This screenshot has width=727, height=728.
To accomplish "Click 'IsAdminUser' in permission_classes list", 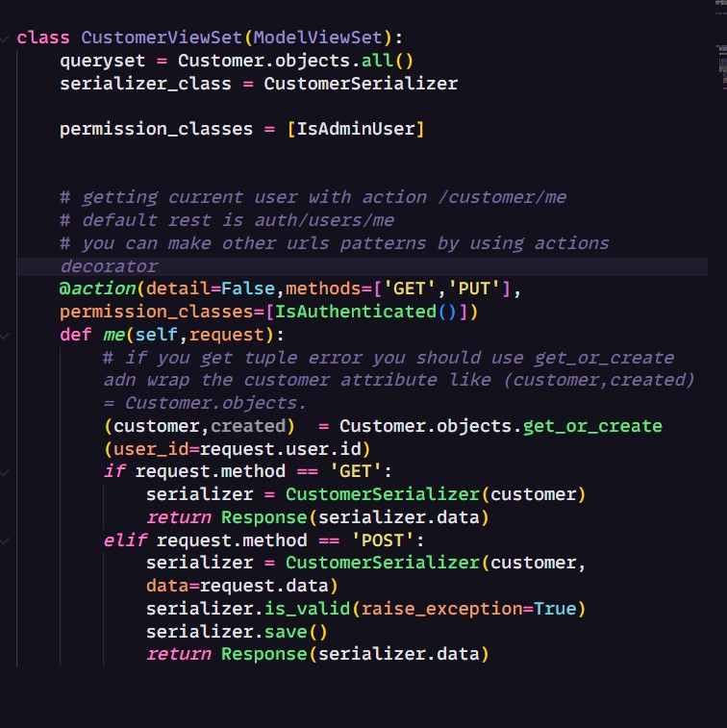I will click(x=356, y=129).
